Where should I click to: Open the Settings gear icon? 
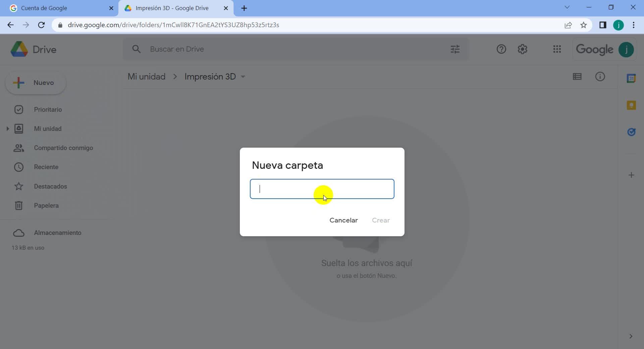(522, 49)
